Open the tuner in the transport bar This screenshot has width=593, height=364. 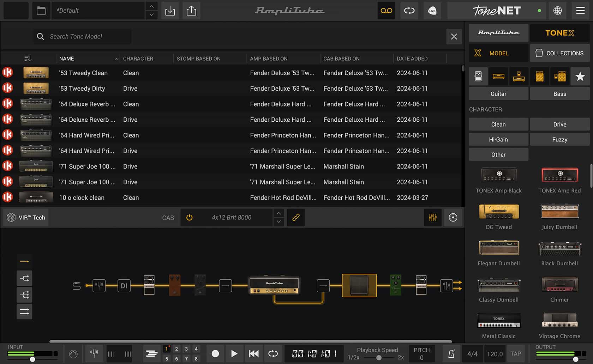pos(94,353)
